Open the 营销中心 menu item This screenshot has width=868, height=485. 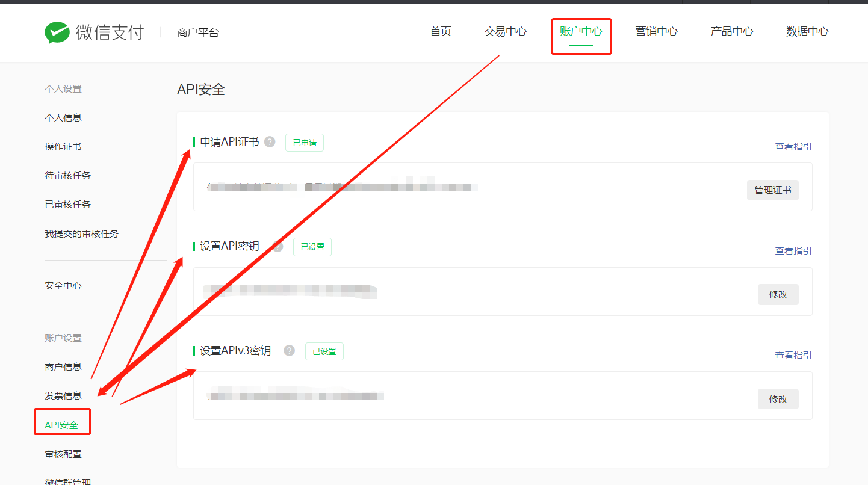coord(657,31)
